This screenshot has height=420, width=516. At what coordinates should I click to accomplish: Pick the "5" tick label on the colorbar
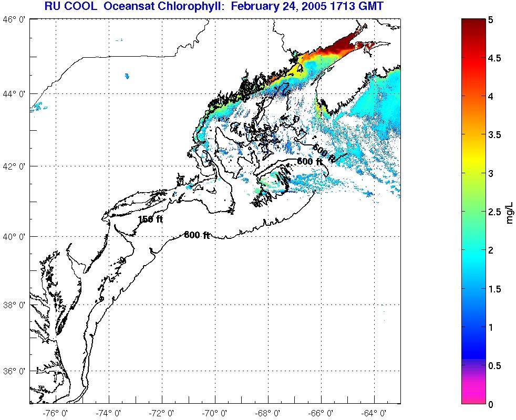tap(491, 20)
